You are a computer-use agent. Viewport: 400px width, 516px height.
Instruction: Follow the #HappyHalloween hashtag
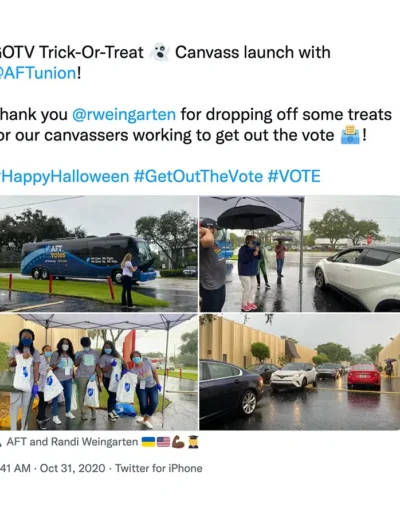[64, 176]
